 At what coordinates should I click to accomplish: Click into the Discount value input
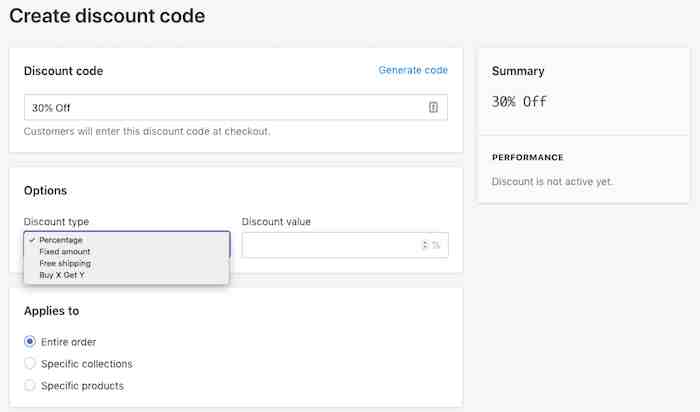[345, 245]
